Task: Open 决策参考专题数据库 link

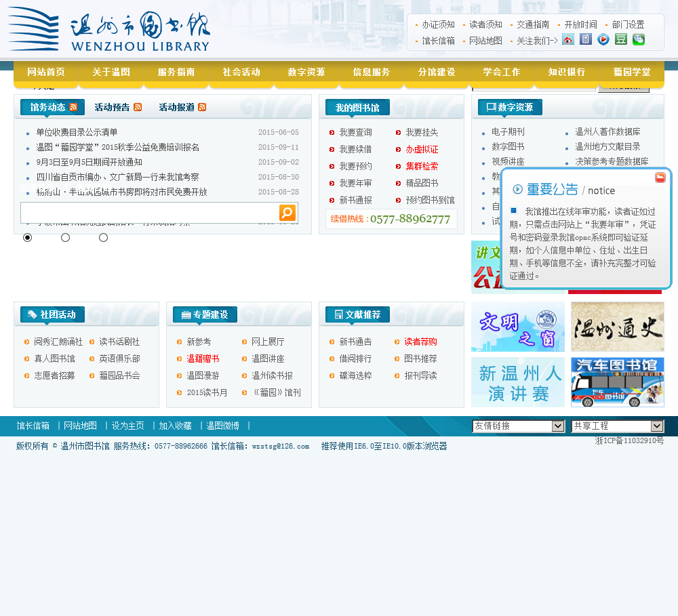Action: (612, 162)
